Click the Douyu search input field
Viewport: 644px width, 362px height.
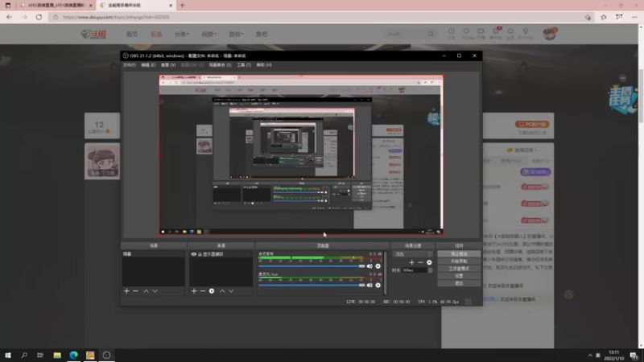[x=405, y=34]
